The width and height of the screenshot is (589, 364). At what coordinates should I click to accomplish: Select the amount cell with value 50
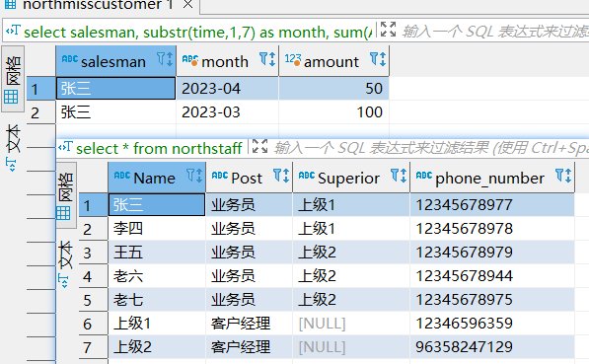334,89
